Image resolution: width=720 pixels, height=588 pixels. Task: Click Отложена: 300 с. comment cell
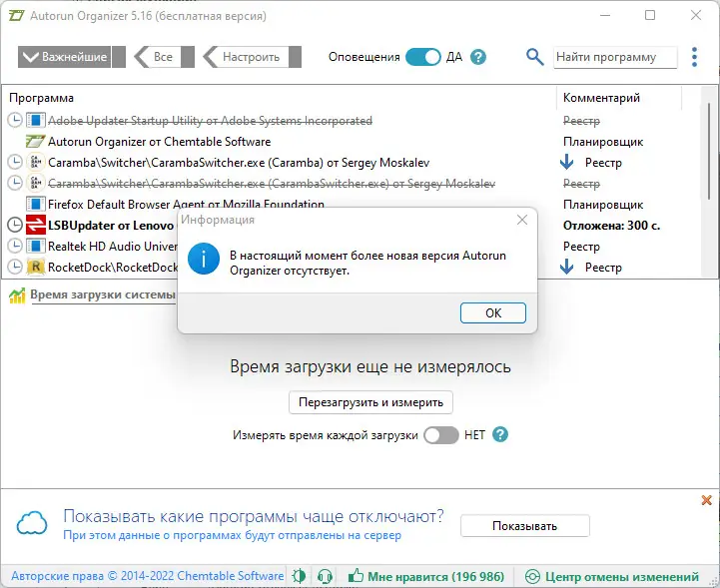pyautogui.click(x=611, y=226)
